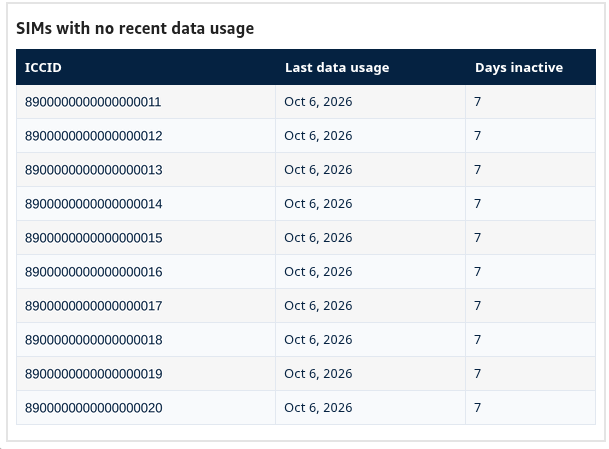Click days inactive value for ICCID ending 018
The height and width of the screenshot is (449, 609).
pyautogui.click(x=478, y=340)
